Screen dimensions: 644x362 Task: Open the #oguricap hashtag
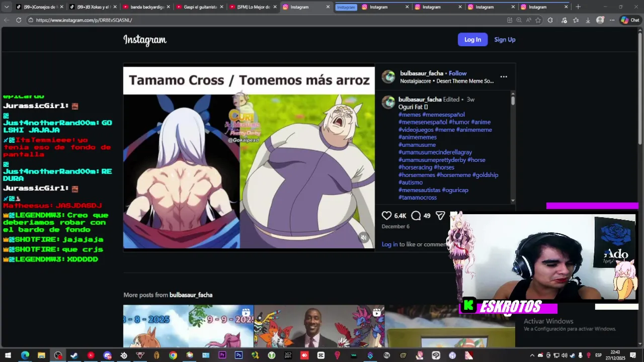coord(455,190)
